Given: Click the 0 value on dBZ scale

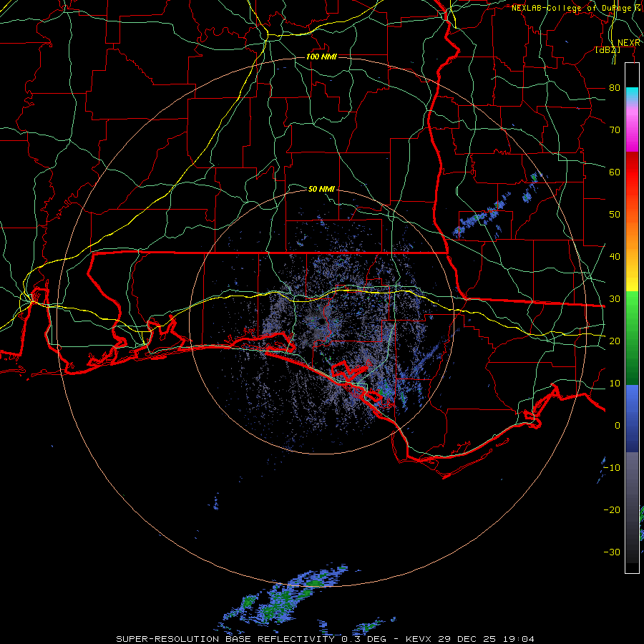Looking at the screenshot, I should [618, 426].
